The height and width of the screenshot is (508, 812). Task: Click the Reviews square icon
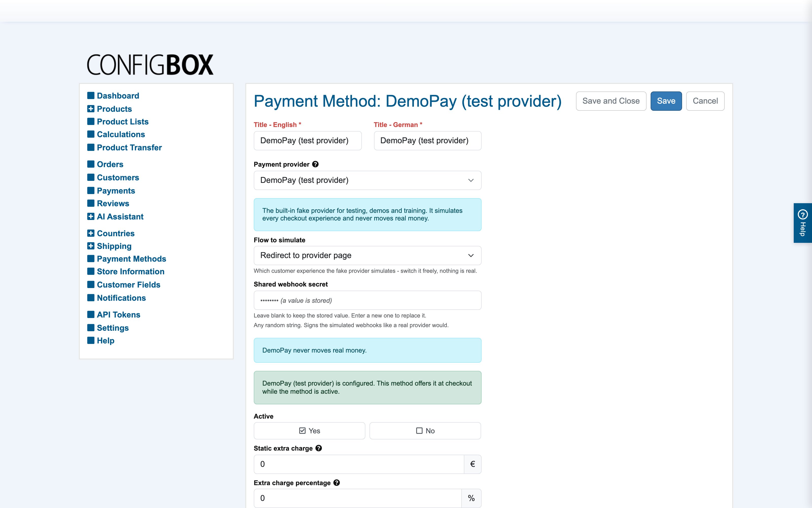pyautogui.click(x=91, y=203)
